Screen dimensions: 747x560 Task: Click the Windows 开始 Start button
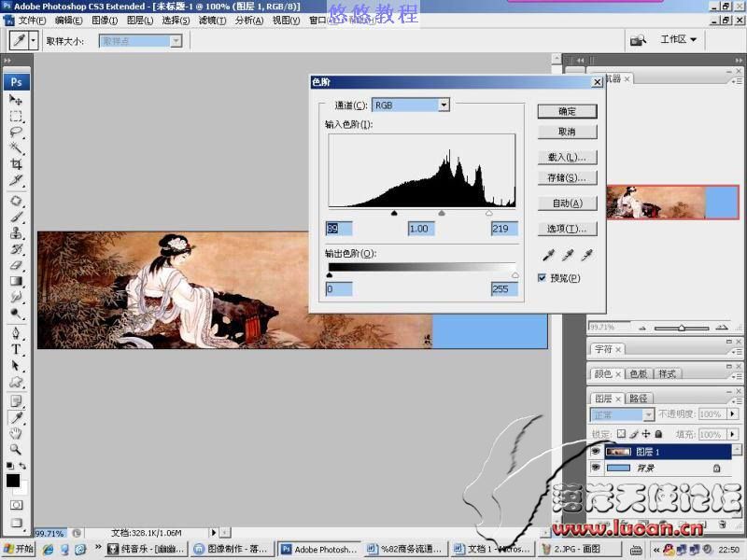(x=19, y=549)
